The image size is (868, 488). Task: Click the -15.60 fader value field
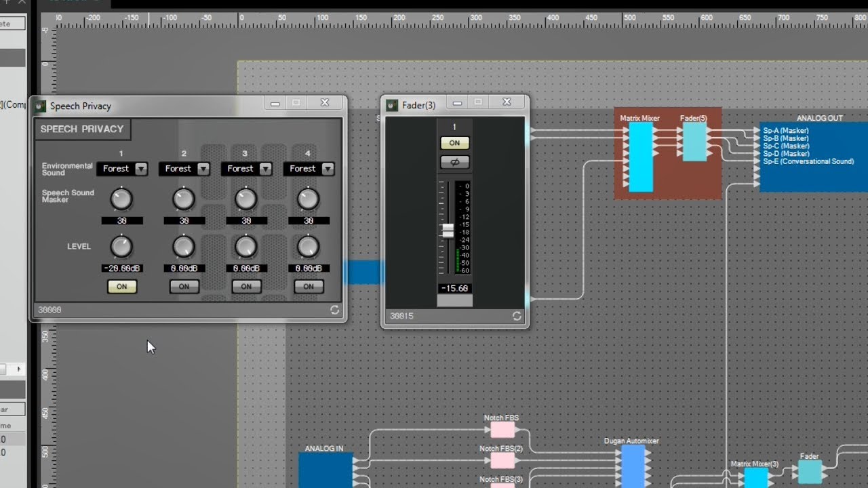[x=454, y=288]
